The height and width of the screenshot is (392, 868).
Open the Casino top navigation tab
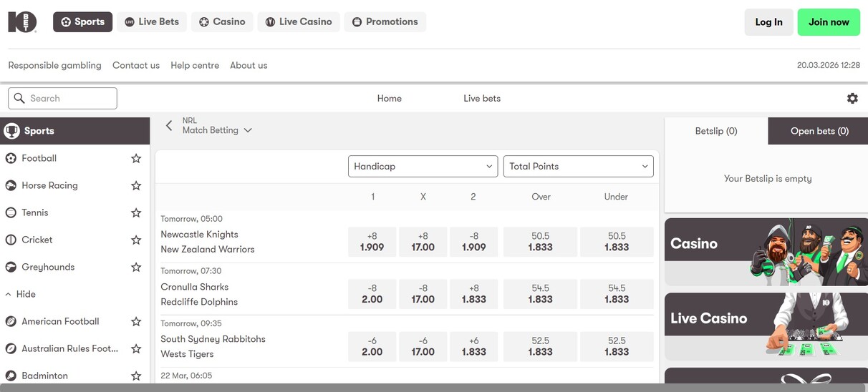coord(222,21)
